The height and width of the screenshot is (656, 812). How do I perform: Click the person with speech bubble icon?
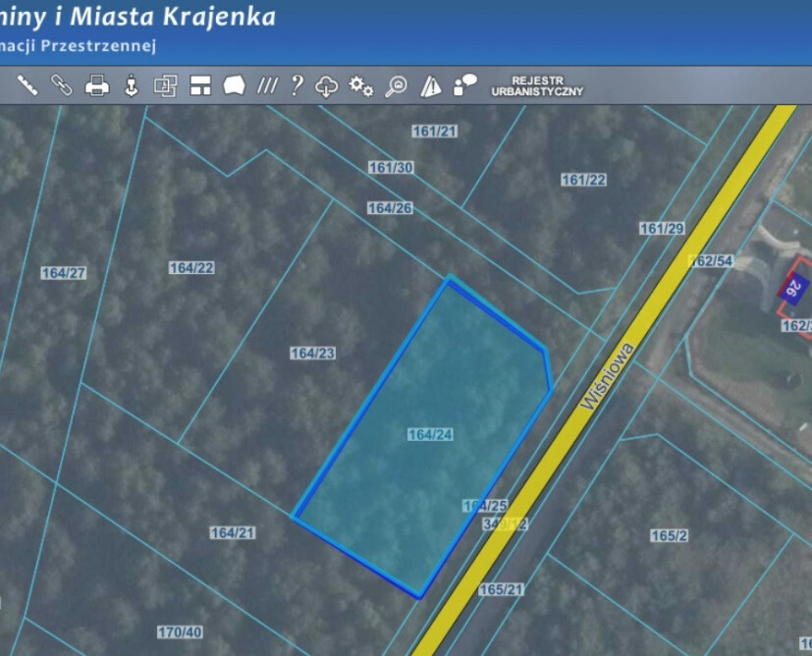(464, 85)
